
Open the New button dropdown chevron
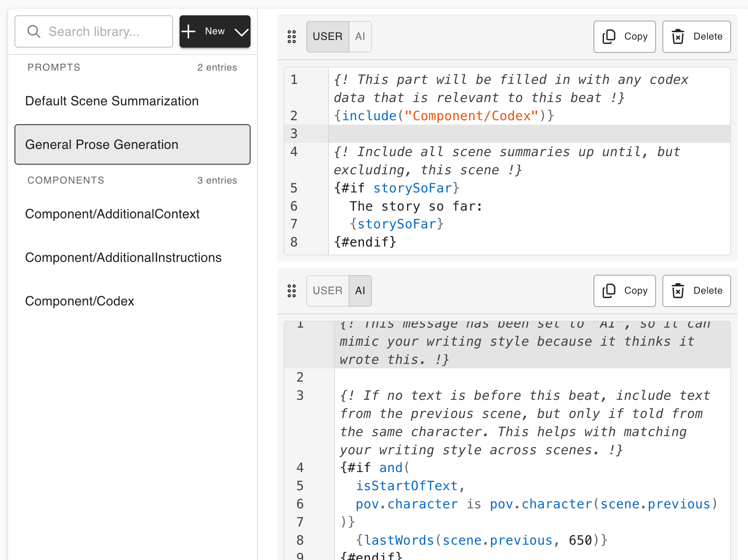pyautogui.click(x=241, y=31)
